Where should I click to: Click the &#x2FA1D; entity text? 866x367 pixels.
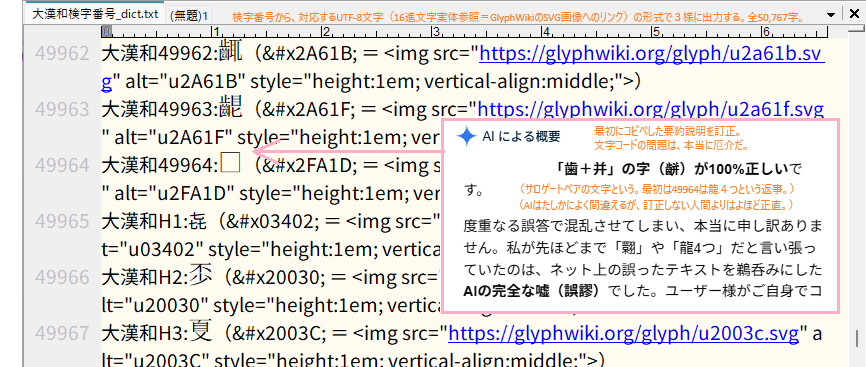coord(311,165)
